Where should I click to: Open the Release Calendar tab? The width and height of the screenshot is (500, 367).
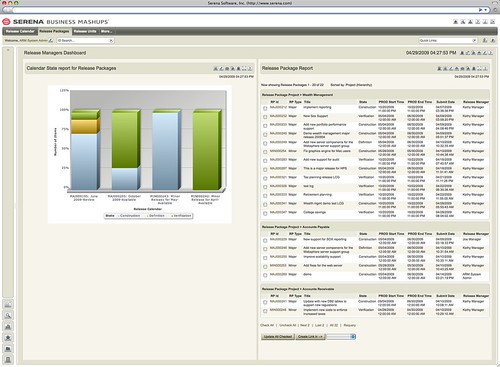20,31
